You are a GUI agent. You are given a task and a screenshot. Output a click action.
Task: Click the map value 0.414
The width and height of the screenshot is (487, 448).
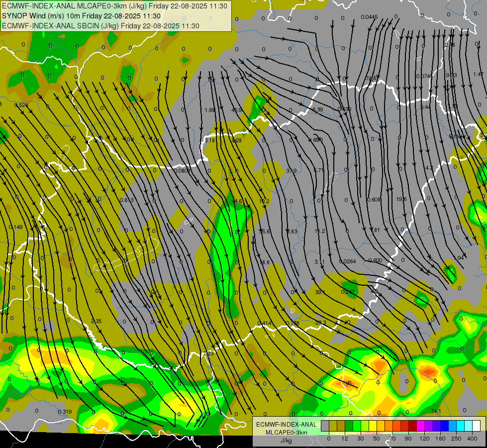click(x=264, y=324)
